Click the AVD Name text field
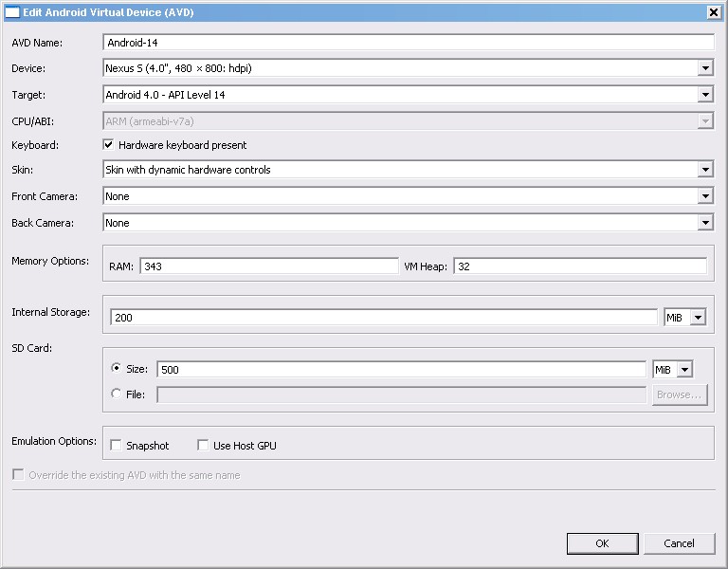This screenshot has width=728, height=569. [x=408, y=43]
